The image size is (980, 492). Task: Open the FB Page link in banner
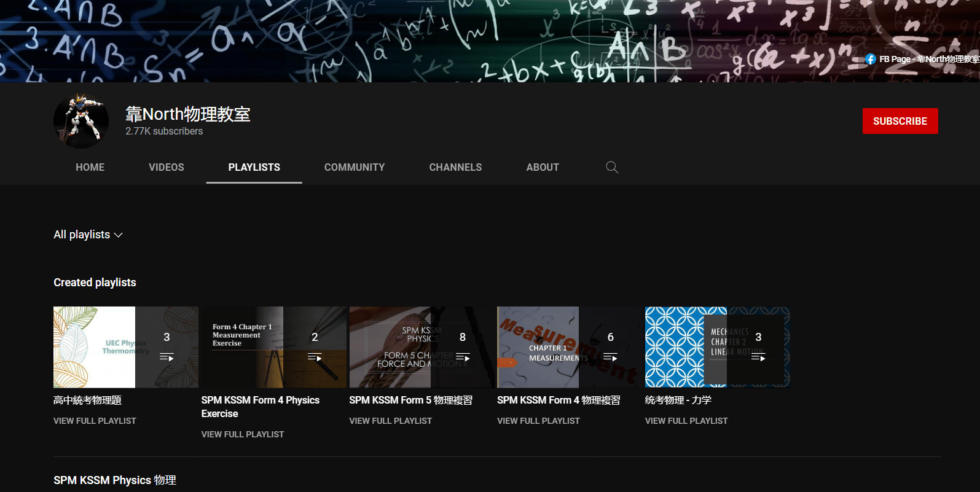[922, 59]
